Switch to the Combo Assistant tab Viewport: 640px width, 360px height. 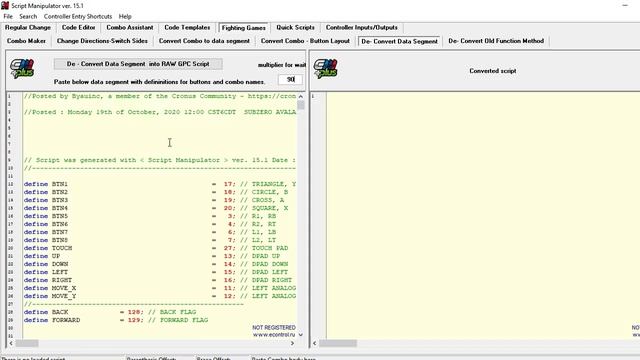130,27
